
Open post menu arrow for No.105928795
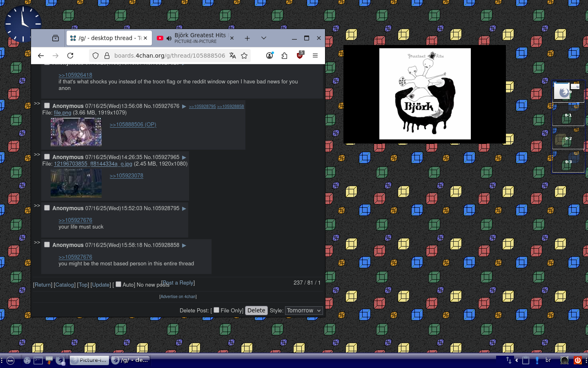point(184,209)
